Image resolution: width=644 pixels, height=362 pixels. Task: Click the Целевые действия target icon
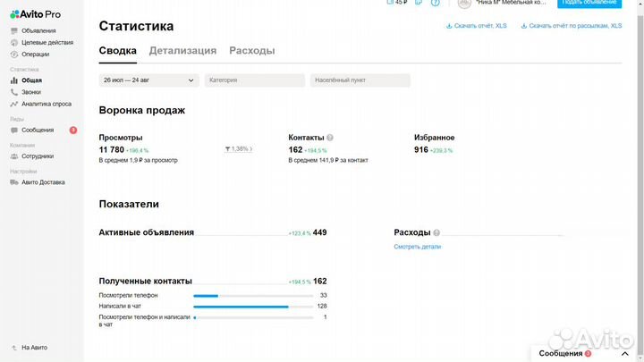(x=14, y=42)
